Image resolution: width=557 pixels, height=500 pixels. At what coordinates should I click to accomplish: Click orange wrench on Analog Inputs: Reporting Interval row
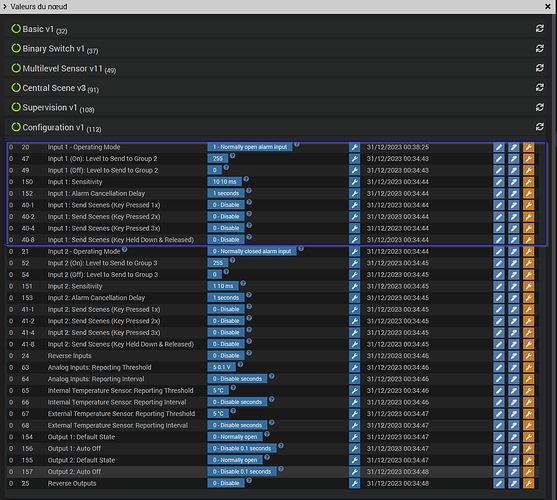(528, 379)
